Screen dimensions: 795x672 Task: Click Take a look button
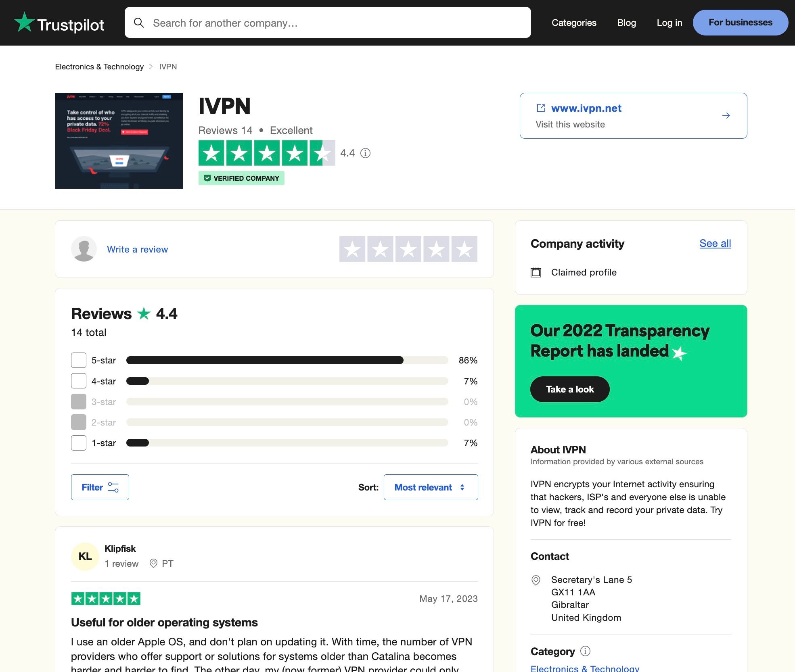570,389
